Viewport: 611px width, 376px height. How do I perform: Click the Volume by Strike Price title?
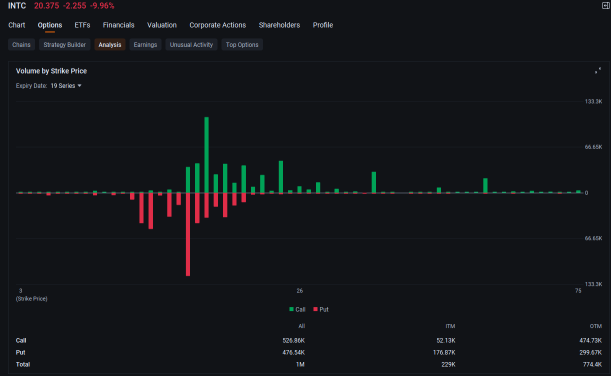[x=51, y=71]
